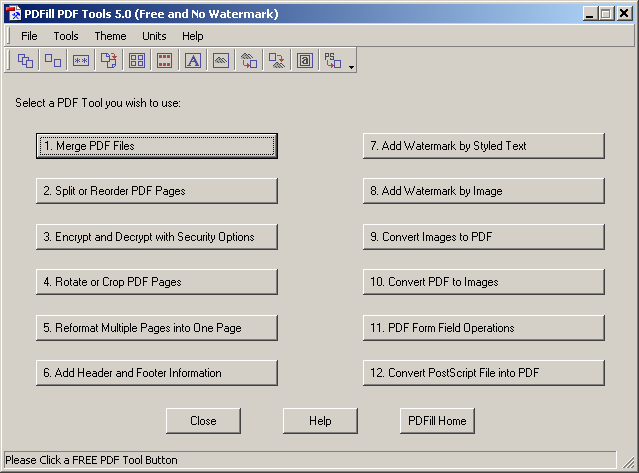
Task: Click the Split or Reorder toolbar icon
Action: [53, 61]
